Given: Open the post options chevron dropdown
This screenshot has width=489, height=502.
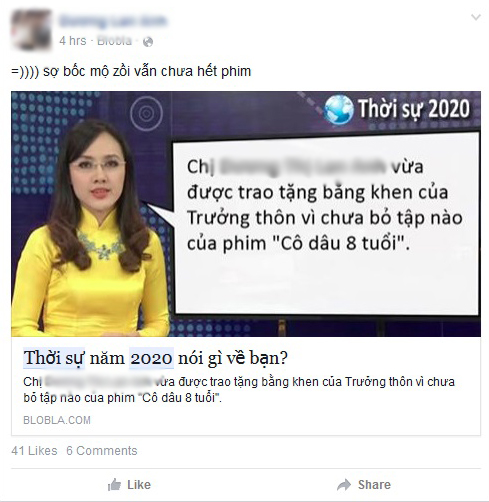Looking at the screenshot, I should pyautogui.click(x=475, y=17).
